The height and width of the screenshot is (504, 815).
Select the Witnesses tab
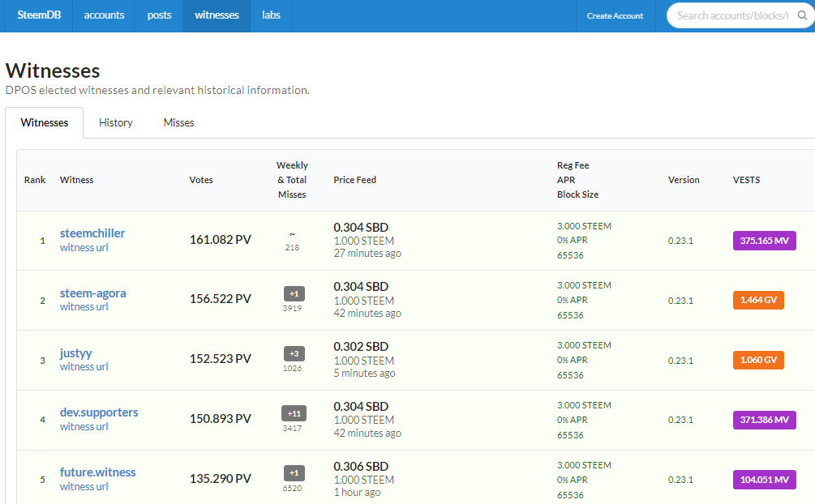[x=44, y=122]
